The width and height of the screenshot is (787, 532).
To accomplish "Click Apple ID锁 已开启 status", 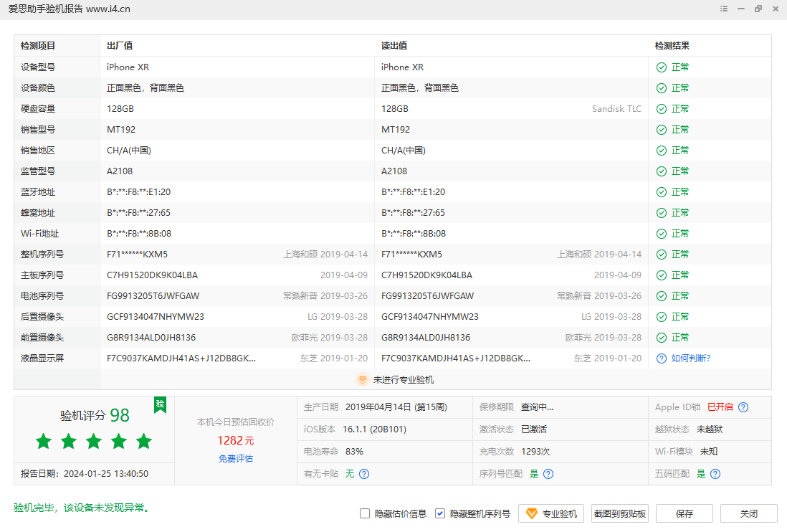I will tap(720, 407).
